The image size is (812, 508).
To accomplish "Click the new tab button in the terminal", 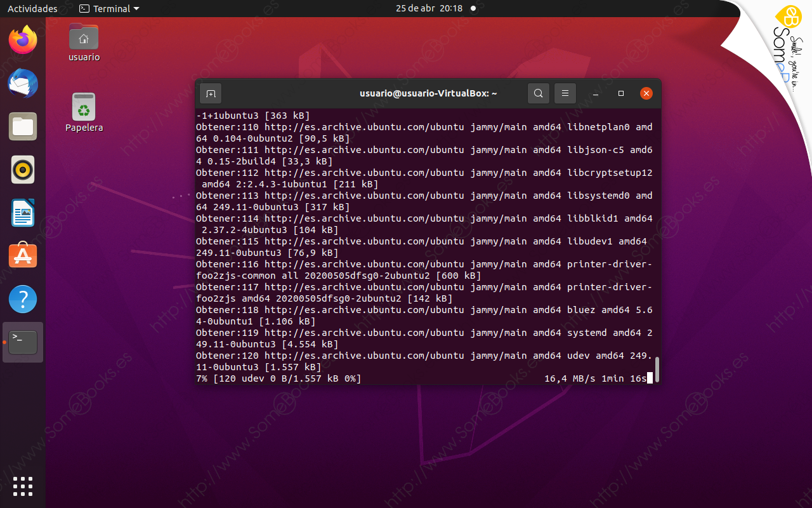I will (211, 93).
